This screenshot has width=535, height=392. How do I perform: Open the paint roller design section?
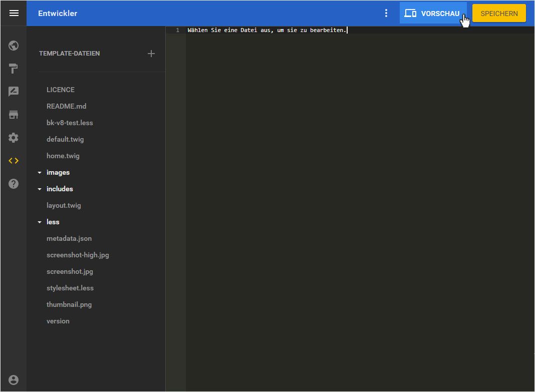pyautogui.click(x=14, y=69)
